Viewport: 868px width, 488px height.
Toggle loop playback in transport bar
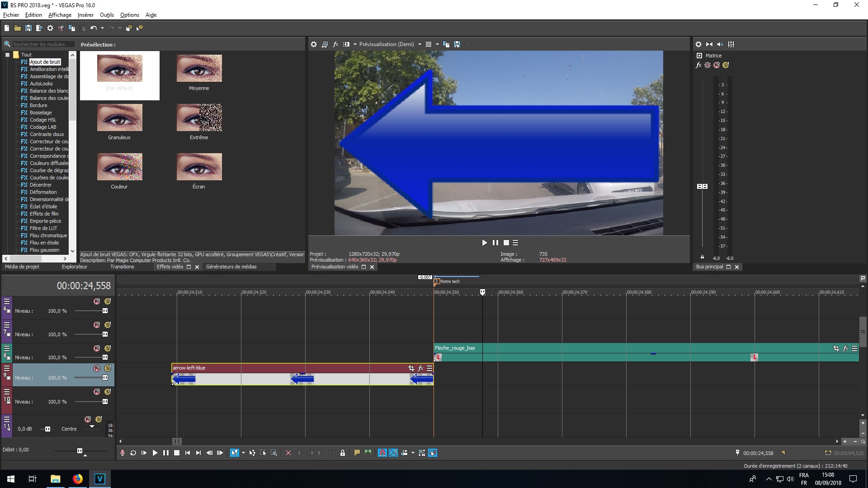coord(133,453)
